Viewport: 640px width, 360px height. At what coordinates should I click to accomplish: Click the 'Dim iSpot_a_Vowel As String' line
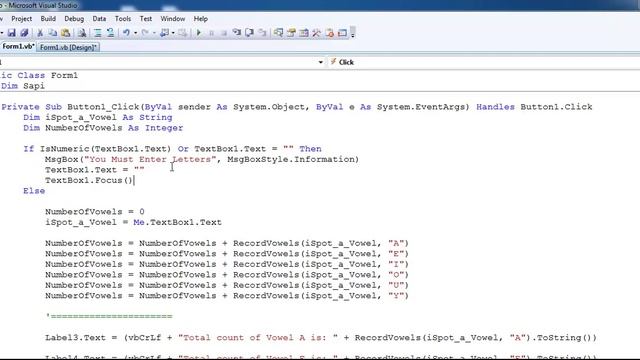(98, 118)
